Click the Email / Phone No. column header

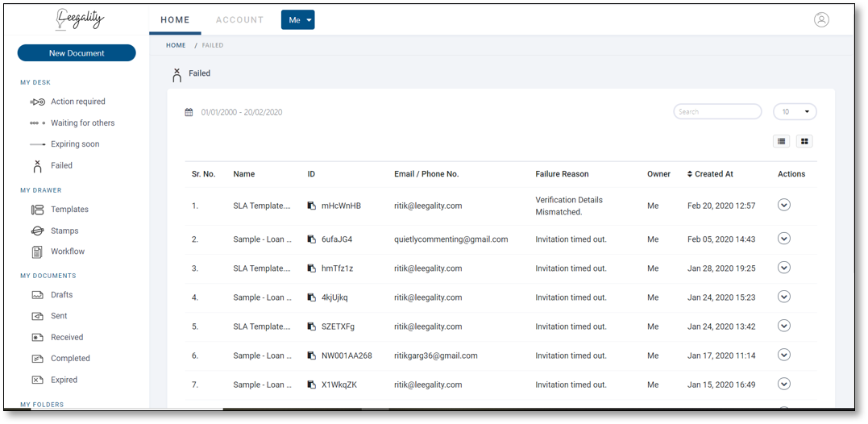(426, 174)
